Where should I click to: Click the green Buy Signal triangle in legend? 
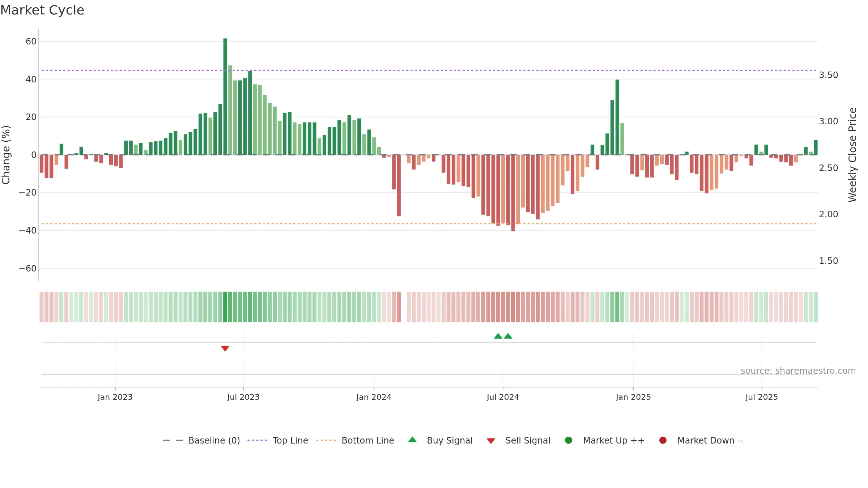(412, 440)
